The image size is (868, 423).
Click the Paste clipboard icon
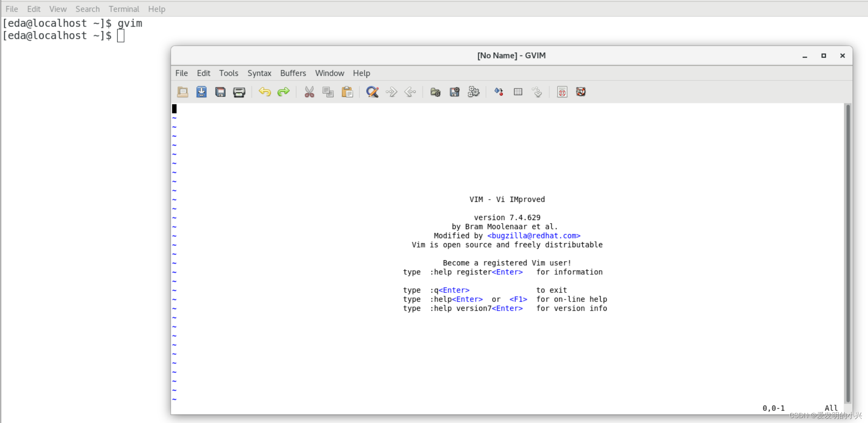(347, 92)
